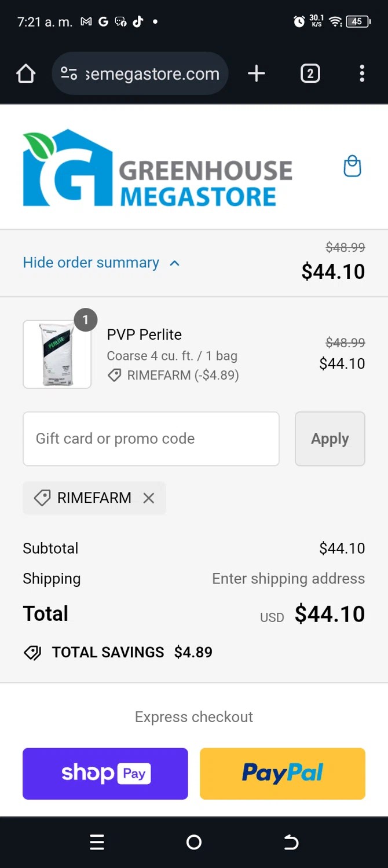Collapse the order summary chevron
This screenshot has height=868, width=388.
tap(174, 263)
